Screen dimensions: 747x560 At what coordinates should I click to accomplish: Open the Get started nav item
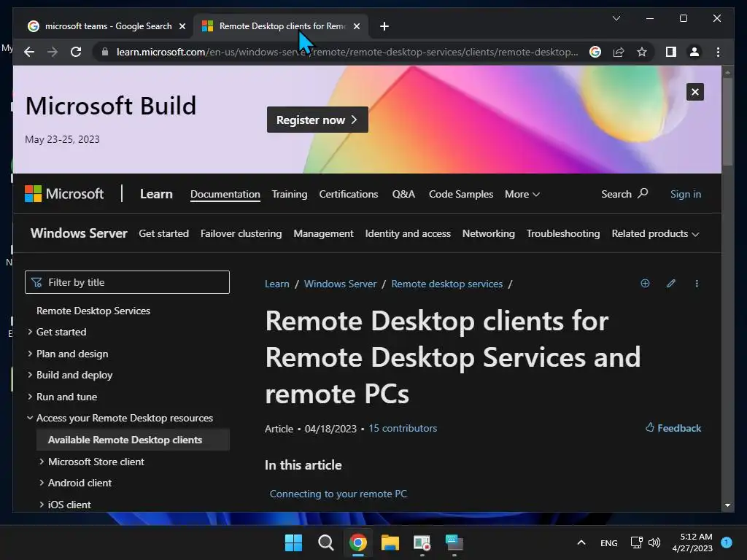163,233
